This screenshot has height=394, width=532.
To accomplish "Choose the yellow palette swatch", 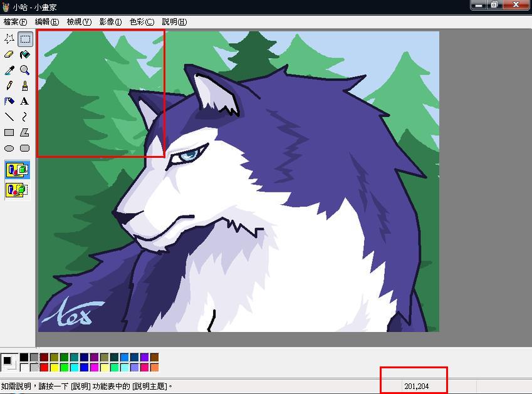I will (x=54, y=367).
